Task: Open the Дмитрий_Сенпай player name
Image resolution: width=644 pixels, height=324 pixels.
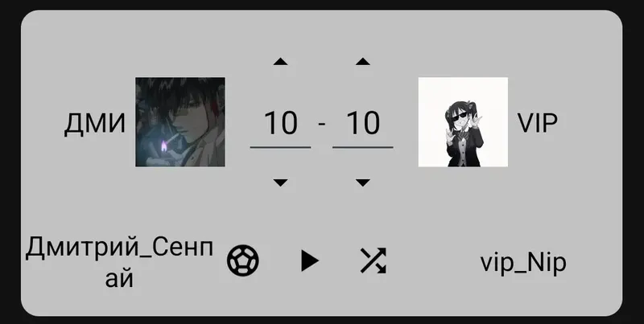Action: [119, 263]
